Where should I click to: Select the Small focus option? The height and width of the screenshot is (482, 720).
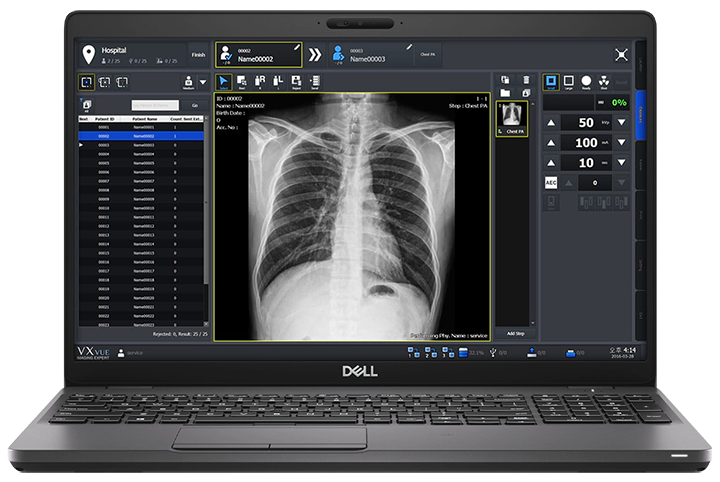[551, 81]
